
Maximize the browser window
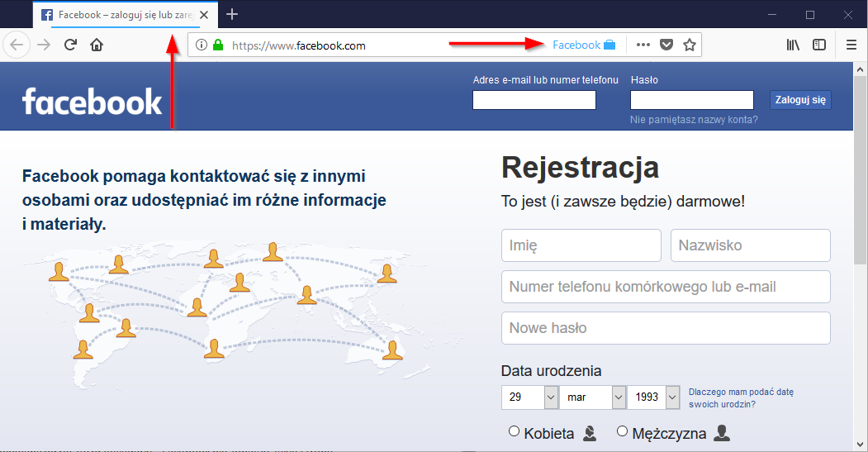point(810,14)
